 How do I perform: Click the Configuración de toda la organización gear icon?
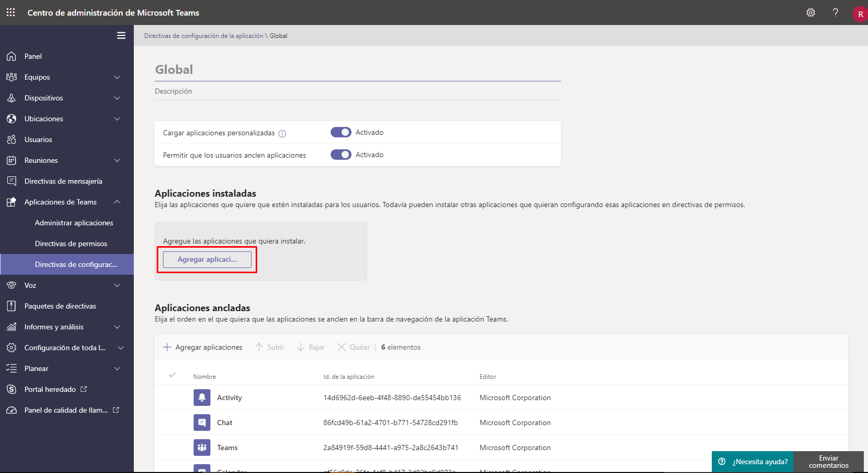point(11,348)
